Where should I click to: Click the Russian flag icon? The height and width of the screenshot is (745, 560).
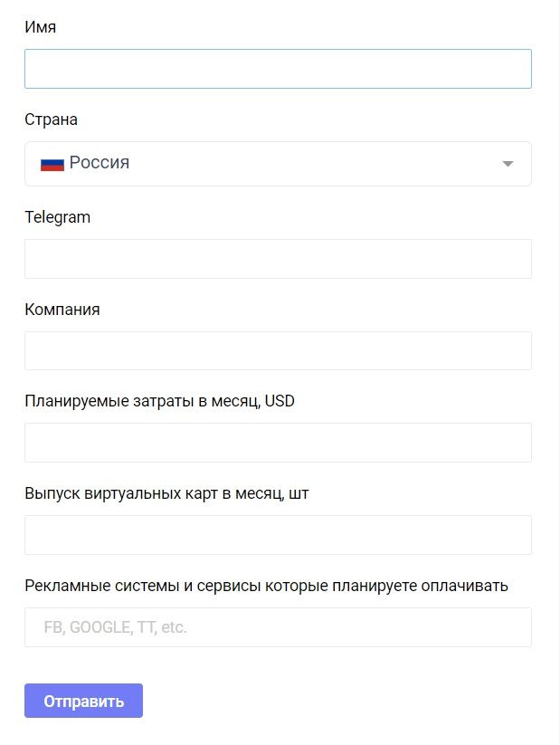pos(52,164)
